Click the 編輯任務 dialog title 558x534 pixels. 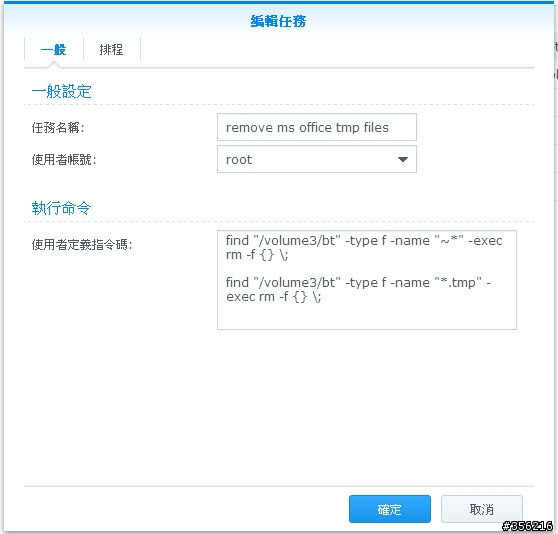point(278,21)
